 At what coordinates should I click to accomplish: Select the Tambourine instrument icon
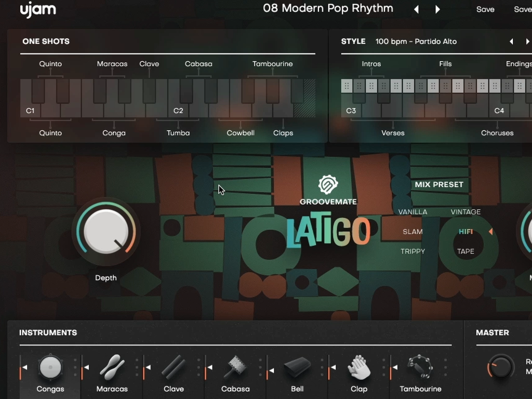click(420, 367)
